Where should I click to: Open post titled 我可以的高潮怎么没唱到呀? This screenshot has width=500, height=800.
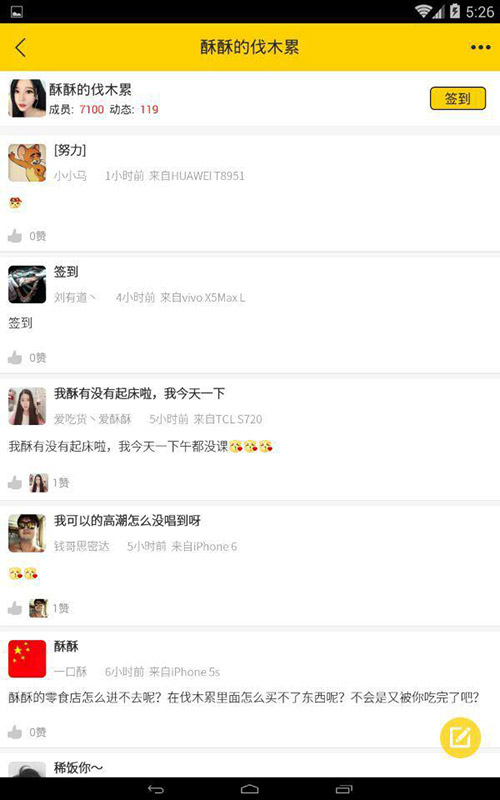point(128,520)
